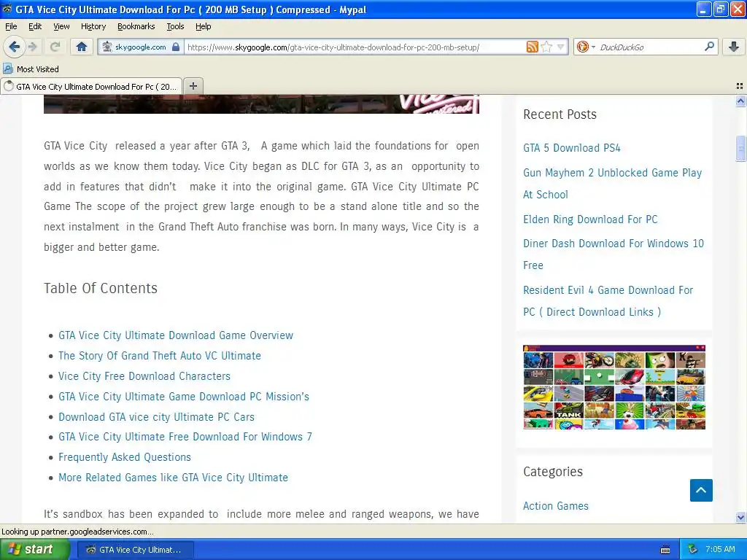Open the URL history dropdown arrow
This screenshot has height=560, width=747.
coord(561,47)
